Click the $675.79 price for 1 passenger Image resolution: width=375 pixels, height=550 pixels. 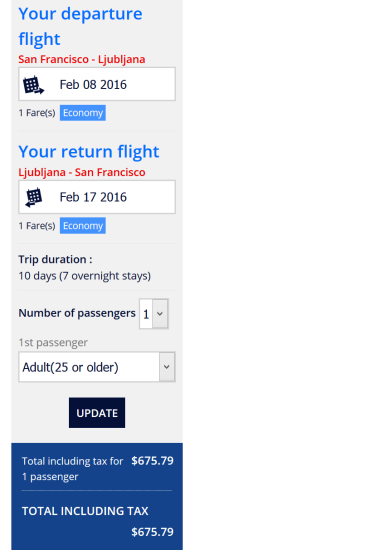152,461
